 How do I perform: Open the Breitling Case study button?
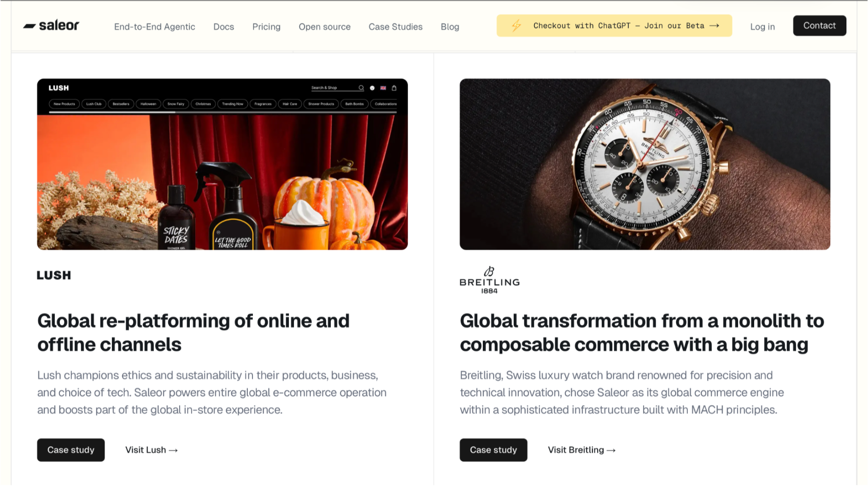(493, 450)
